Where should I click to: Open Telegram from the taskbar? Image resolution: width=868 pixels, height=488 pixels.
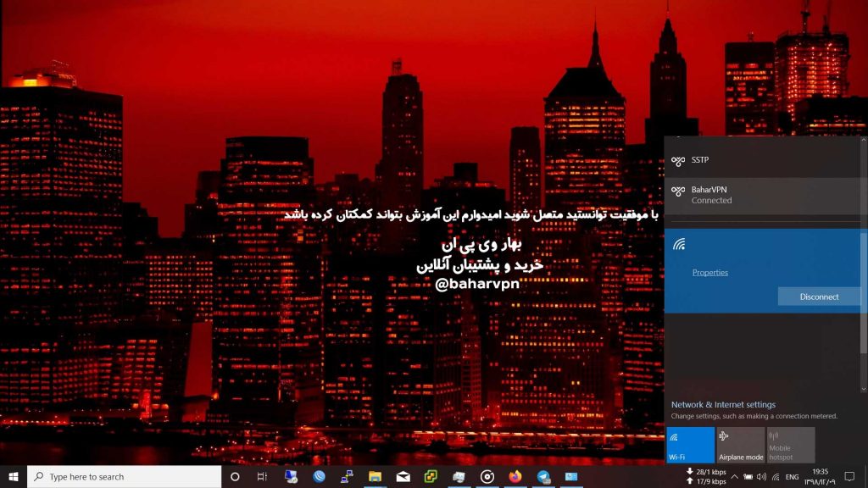click(542, 477)
